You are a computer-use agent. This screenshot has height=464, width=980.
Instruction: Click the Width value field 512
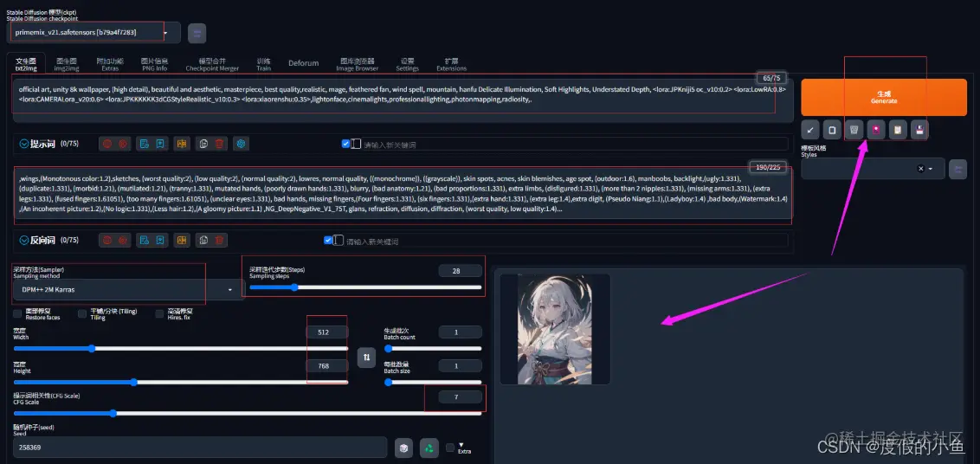coord(327,332)
